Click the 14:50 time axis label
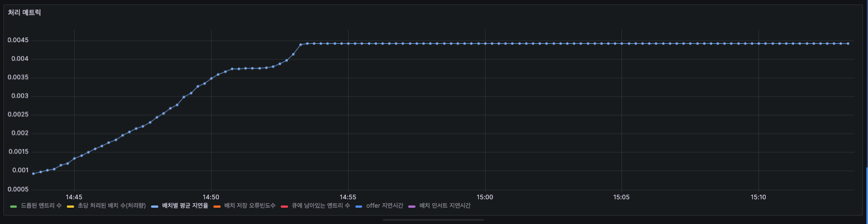The height and width of the screenshot is (224, 868). click(x=211, y=197)
